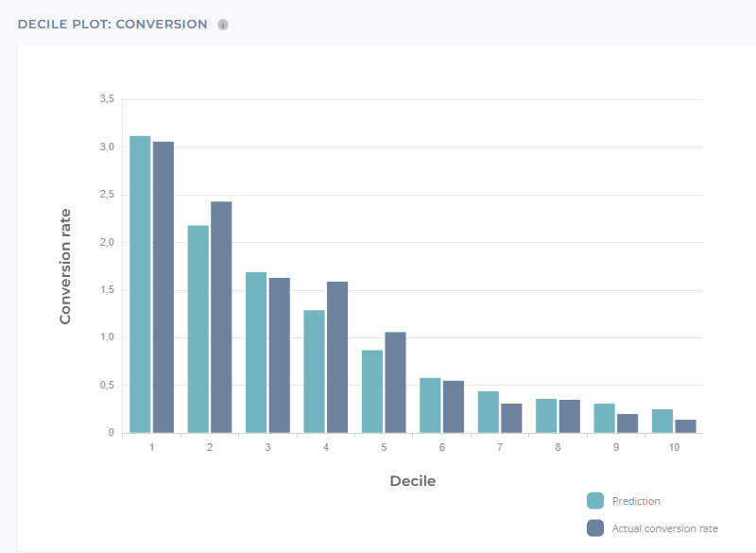The height and width of the screenshot is (553, 756).
Task: Click the 'Decile' x-axis title
Action: pos(413,481)
